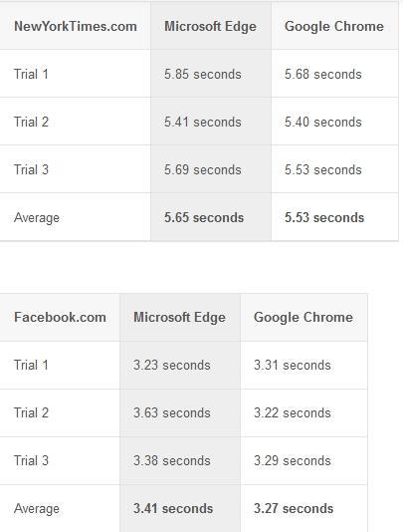Screen dimensions: 403x532
Task: Select Microsoft Edge header in NewYorkTimes table
Action: [211, 27]
